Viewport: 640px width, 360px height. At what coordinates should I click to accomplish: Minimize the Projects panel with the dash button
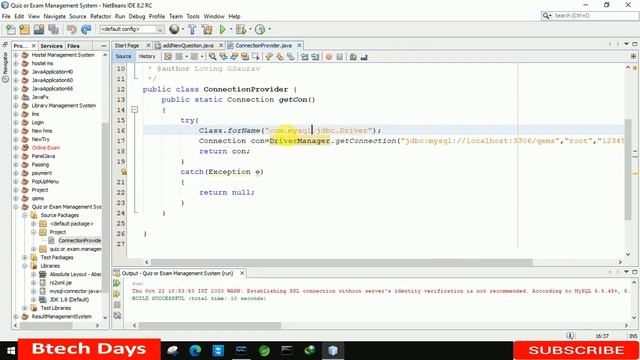pos(104,46)
